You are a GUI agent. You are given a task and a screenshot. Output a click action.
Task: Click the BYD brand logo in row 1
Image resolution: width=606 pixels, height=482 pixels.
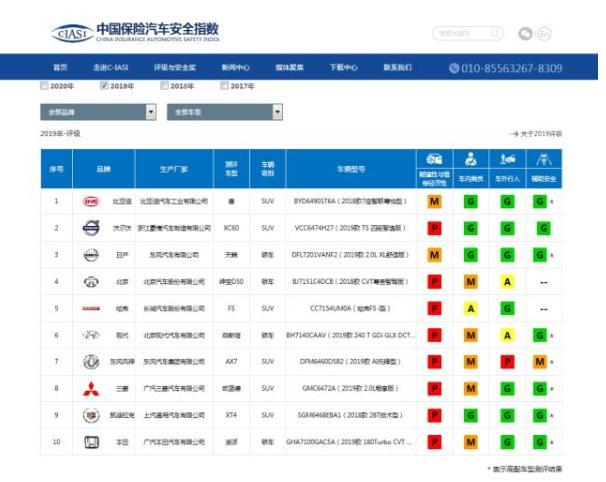[91, 201]
